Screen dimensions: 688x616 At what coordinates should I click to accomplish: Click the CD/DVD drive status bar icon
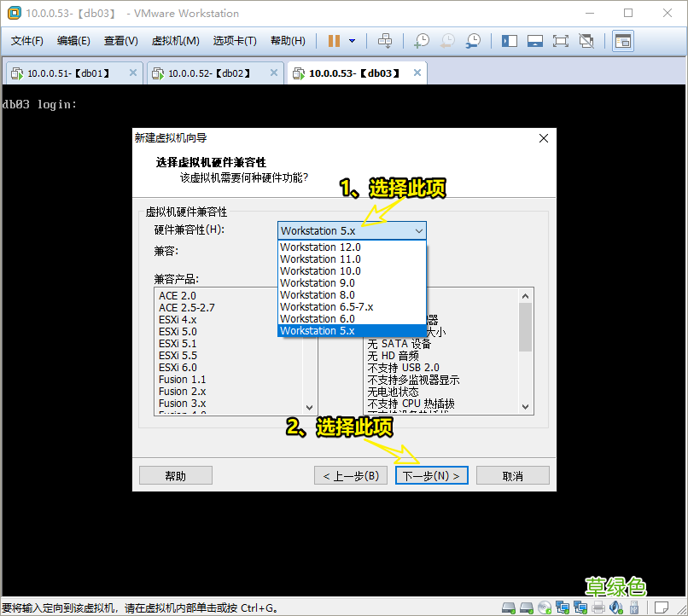[x=545, y=607]
